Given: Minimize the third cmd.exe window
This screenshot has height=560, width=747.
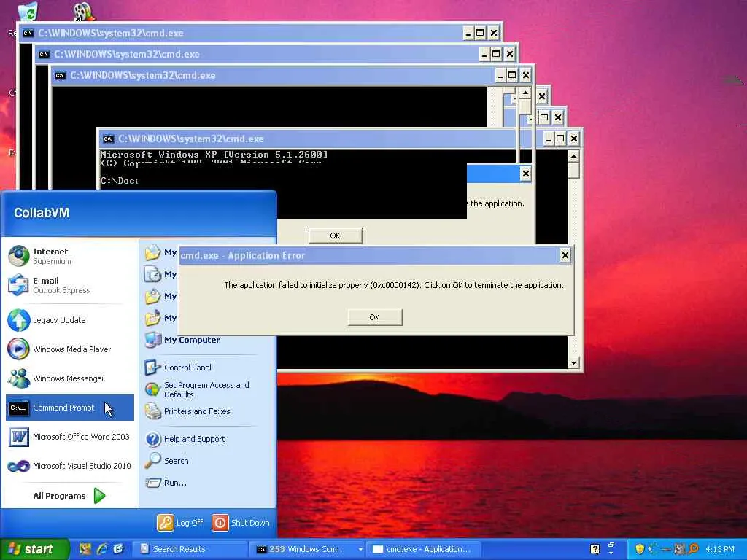Looking at the screenshot, I should (500, 75).
